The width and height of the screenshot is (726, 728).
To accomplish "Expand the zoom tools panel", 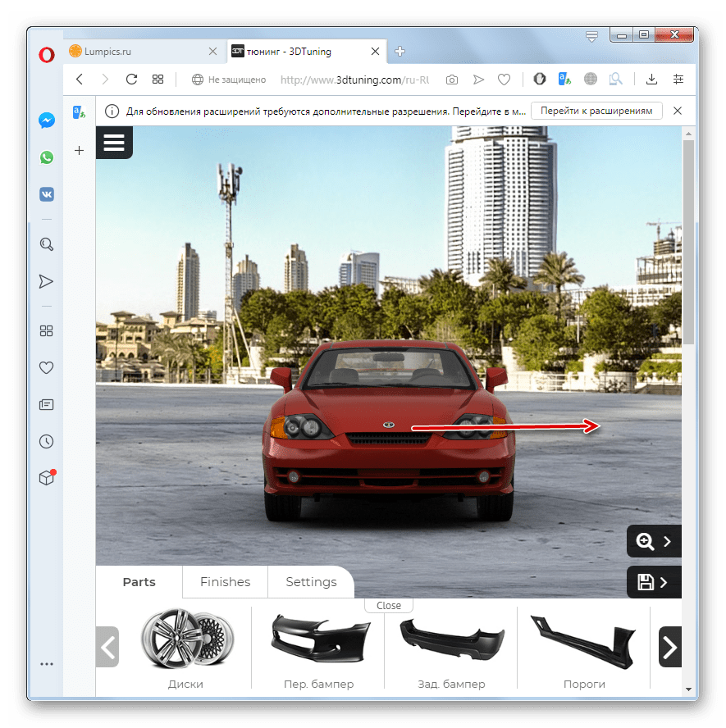I will [654, 541].
